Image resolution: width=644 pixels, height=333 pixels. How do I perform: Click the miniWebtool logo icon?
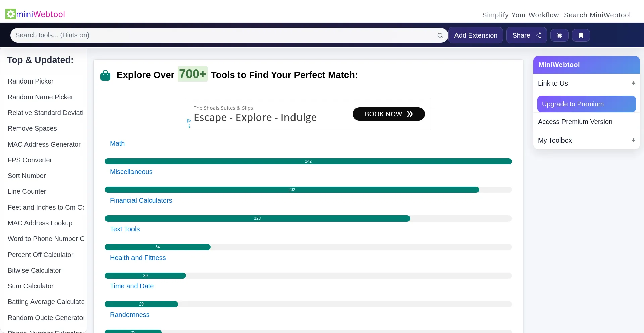10,14
